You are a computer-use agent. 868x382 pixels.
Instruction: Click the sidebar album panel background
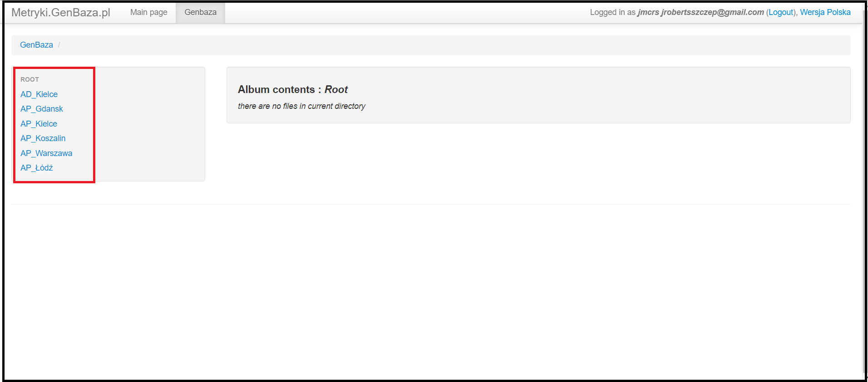point(150,124)
